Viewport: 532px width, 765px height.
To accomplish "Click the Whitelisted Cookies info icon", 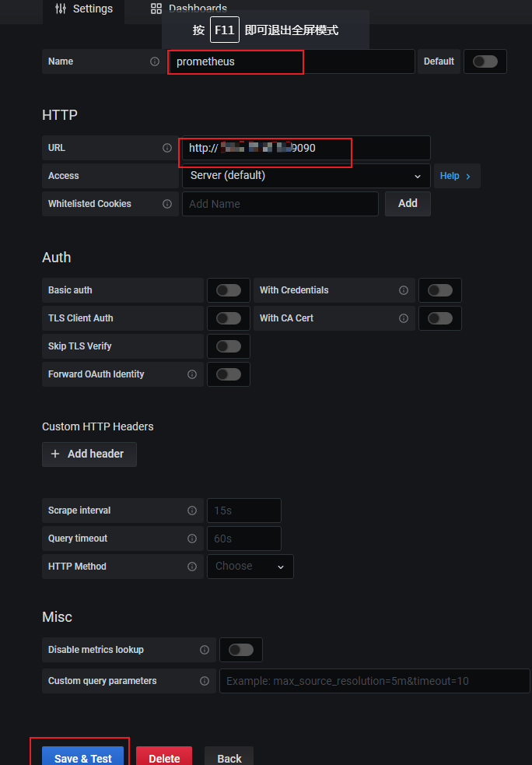I will [167, 204].
